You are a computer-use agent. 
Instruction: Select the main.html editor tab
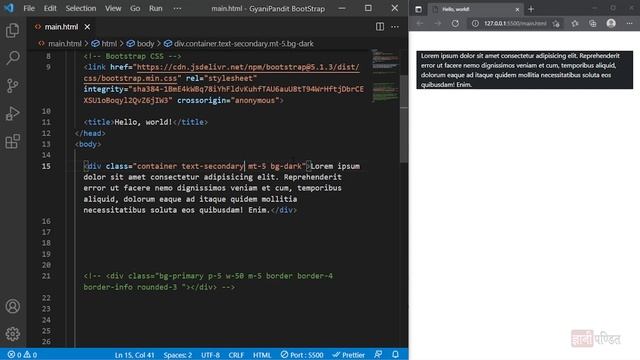(x=61, y=27)
